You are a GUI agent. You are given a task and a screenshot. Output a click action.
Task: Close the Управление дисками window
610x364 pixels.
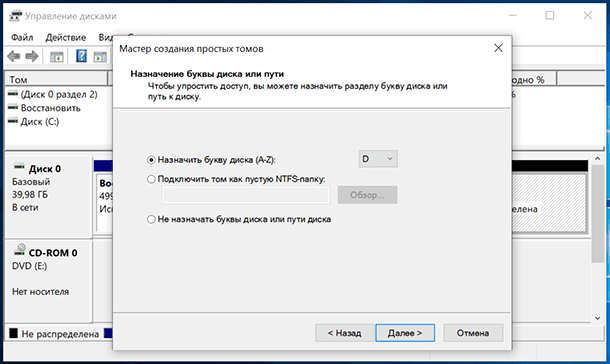(587, 16)
